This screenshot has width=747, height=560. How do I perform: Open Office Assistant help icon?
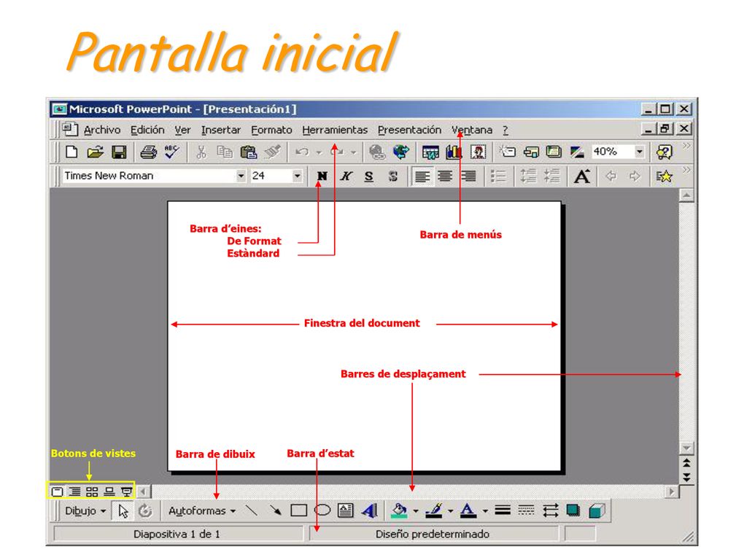[x=664, y=152]
